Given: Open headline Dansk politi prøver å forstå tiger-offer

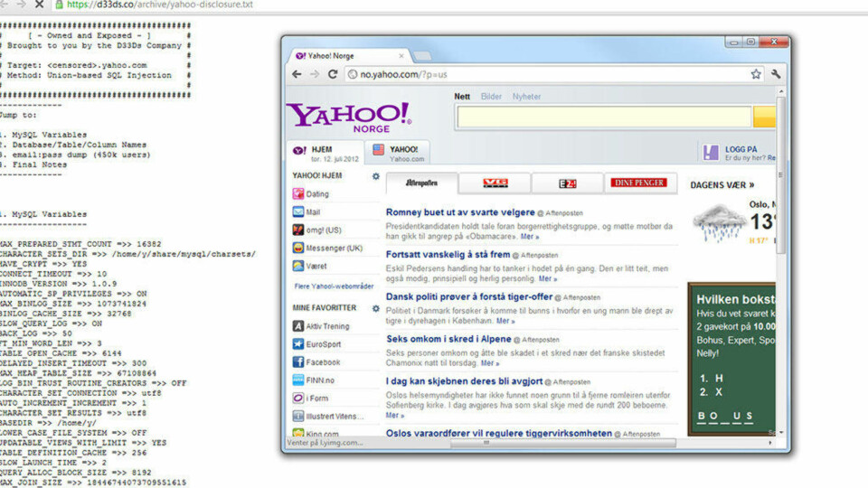Looking at the screenshot, I should coord(469,296).
